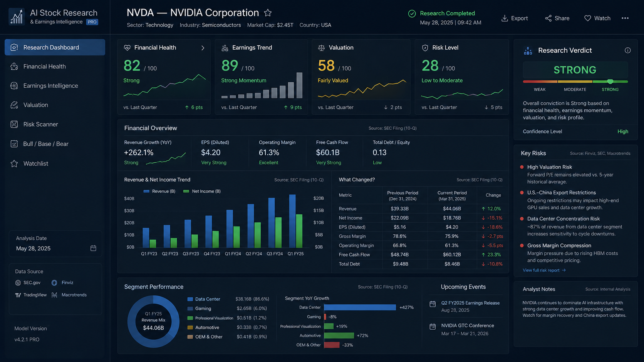
Task: Click Total Debt change -10.8%
Action: pyautogui.click(x=491, y=264)
